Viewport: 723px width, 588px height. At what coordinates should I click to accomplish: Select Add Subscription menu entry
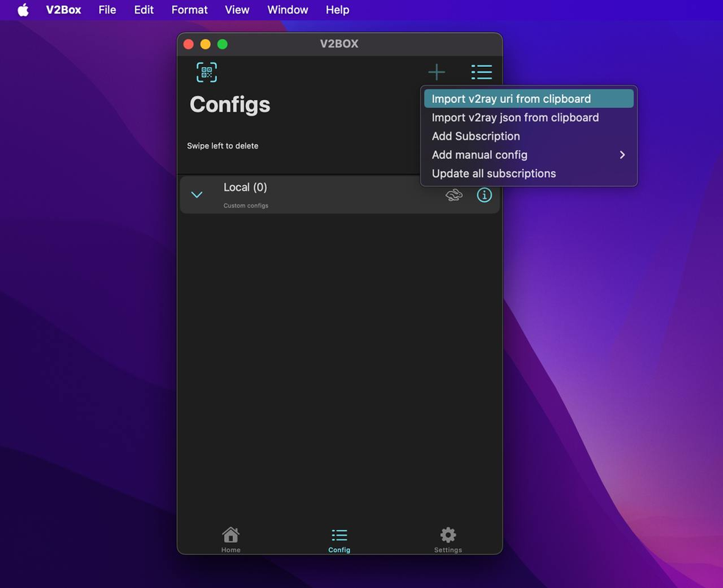[x=528, y=136]
